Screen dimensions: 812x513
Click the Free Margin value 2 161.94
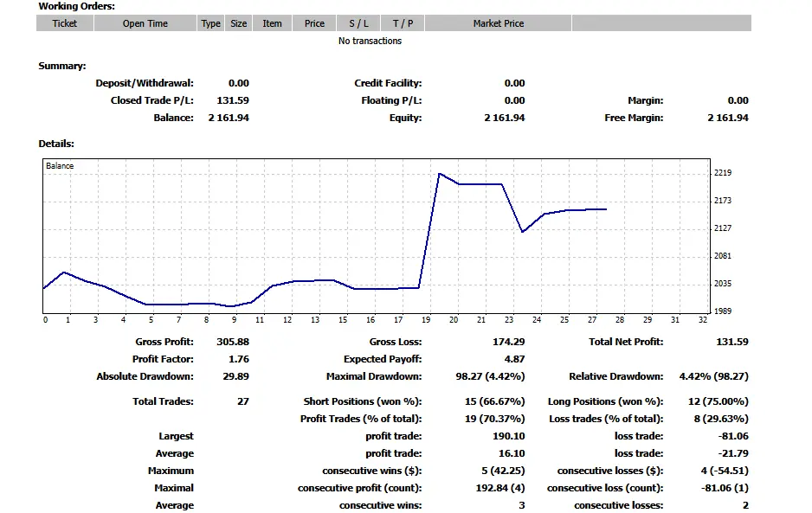pyautogui.click(x=727, y=118)
